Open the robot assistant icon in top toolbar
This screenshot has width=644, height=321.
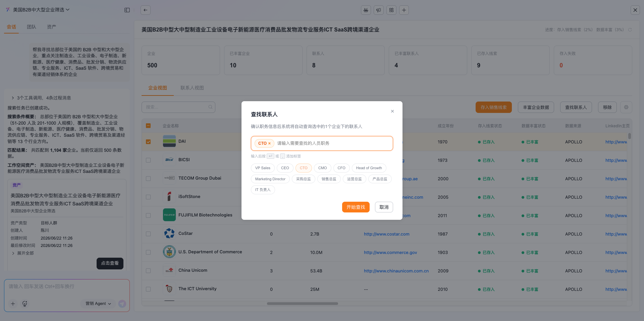point(366,10)
